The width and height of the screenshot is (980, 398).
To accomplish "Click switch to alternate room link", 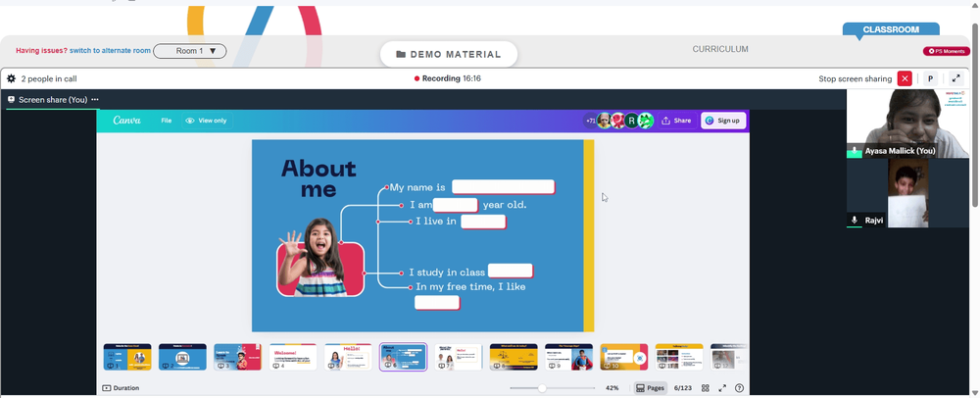I will coord(110,51).
